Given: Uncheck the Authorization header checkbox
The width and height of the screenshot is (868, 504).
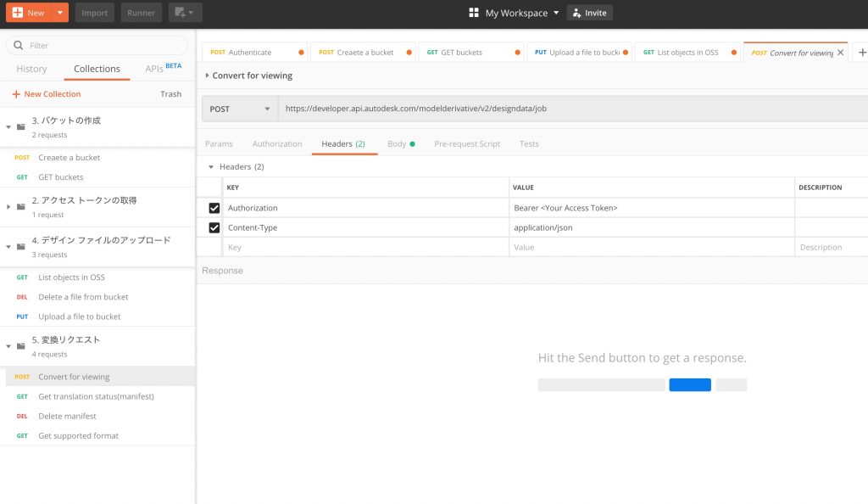Looking at the screenshot, I should coord(214,208).
